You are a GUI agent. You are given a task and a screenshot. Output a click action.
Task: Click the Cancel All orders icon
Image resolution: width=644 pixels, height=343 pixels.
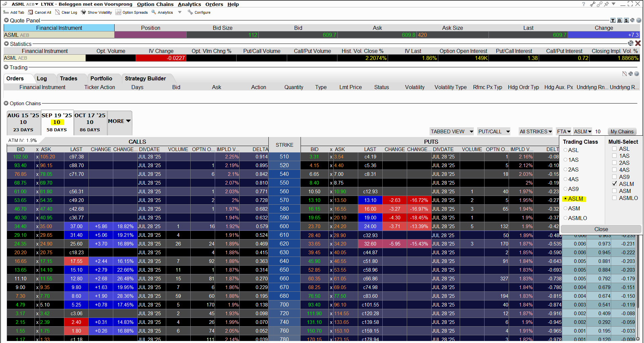coord(30,12)
